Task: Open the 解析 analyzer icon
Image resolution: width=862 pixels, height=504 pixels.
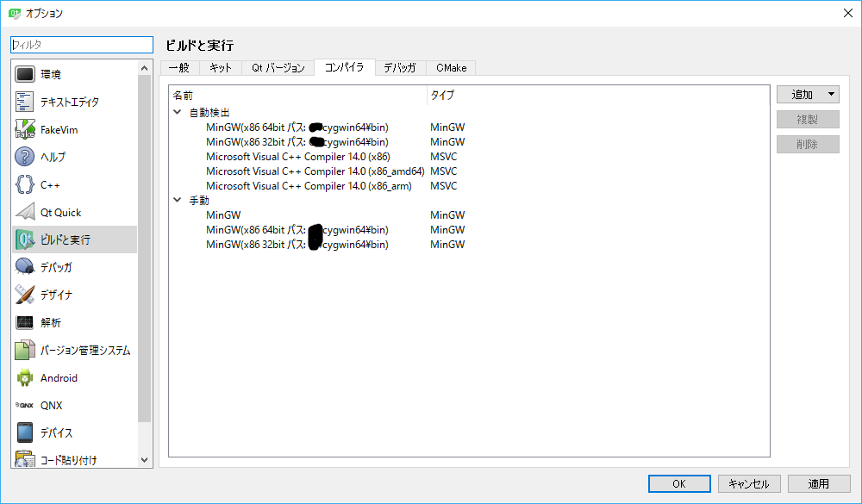Action: [25, 322]
